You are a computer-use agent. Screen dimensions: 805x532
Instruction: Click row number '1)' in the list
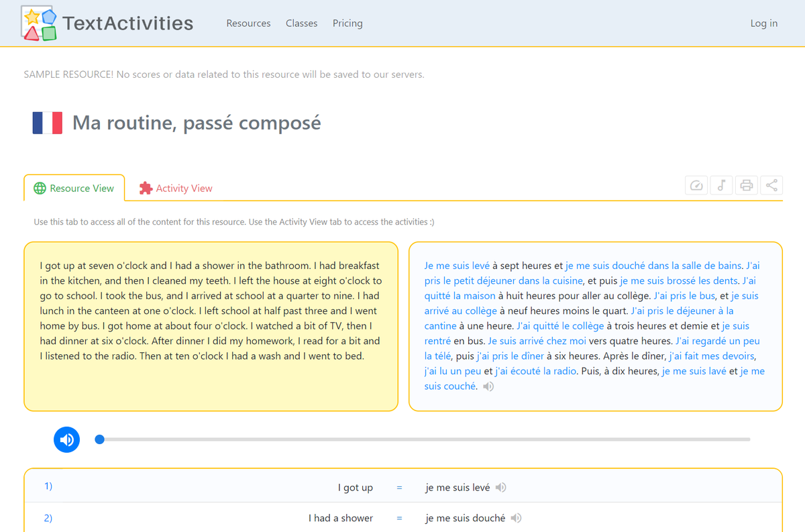(48, 486)
